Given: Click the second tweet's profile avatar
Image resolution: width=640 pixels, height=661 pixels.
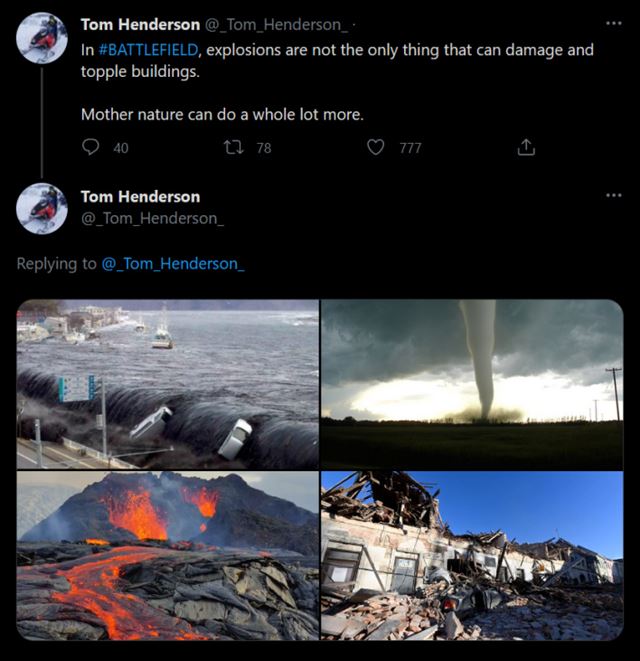Looking at the screenshot, I should [x=42, y=209].
